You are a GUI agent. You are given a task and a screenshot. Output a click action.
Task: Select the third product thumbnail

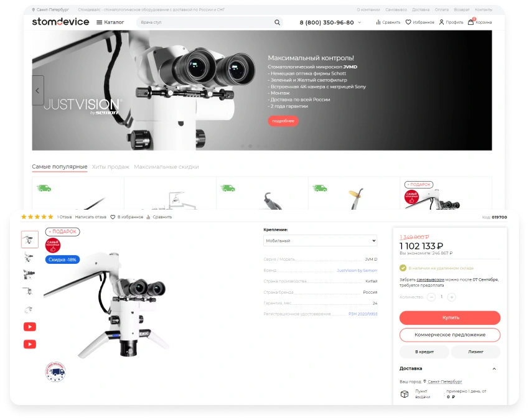[x=29, y=274]
